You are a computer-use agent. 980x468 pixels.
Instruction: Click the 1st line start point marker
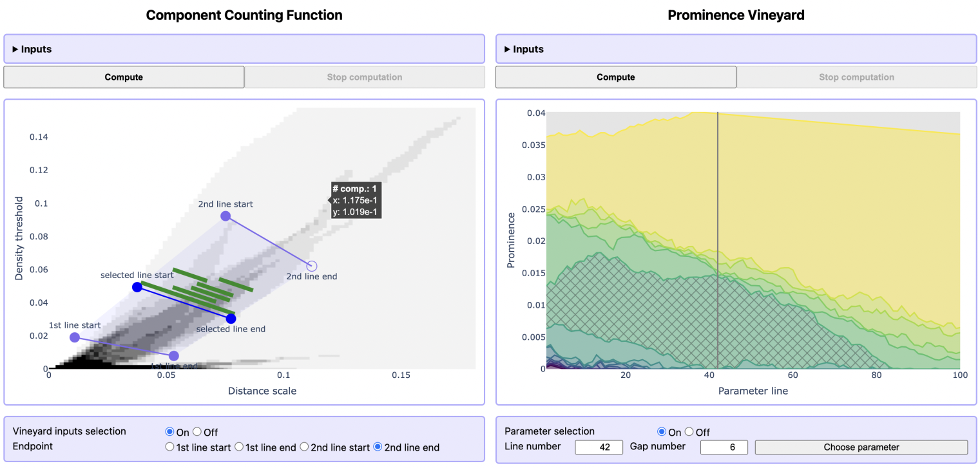click(x=75, y=337)
